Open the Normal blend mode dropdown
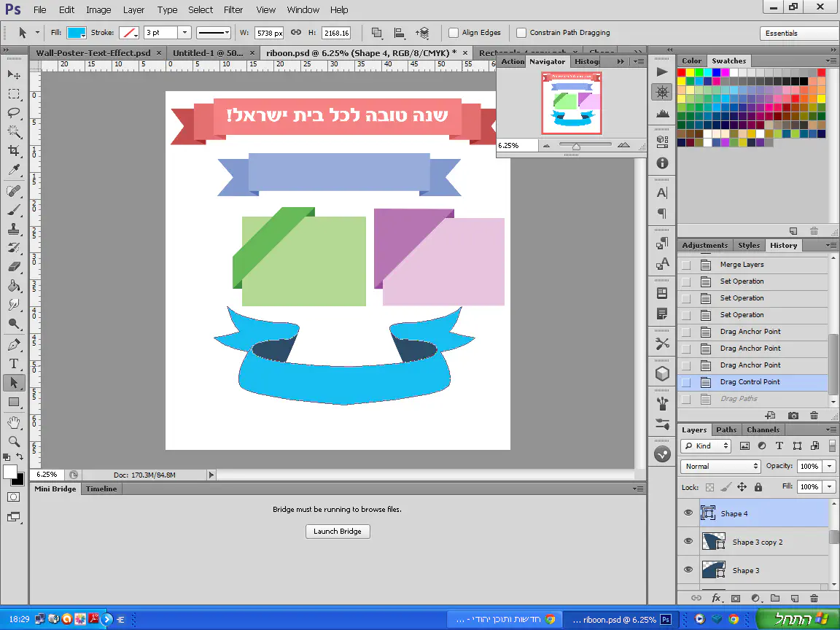Viewport: 840px width, 630px height. click(720, 466)
